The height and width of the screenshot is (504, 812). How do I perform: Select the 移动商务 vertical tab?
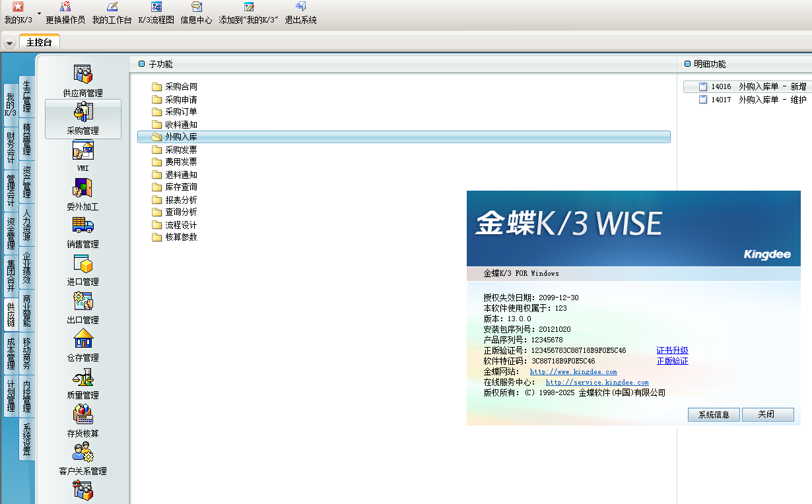[x=27, y=354]
